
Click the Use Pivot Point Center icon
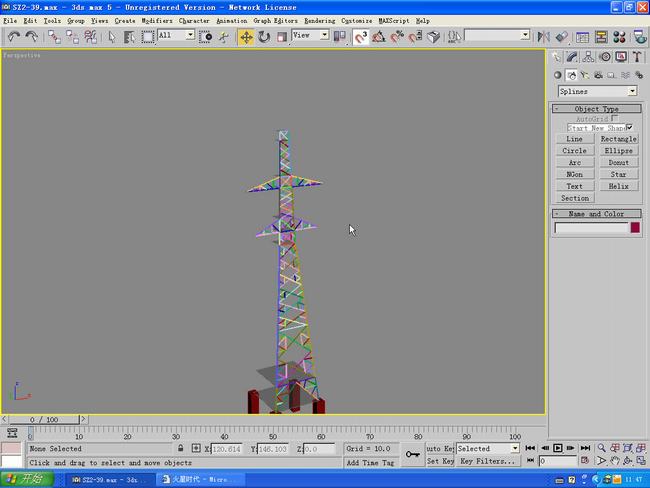[x=340, y=37]
